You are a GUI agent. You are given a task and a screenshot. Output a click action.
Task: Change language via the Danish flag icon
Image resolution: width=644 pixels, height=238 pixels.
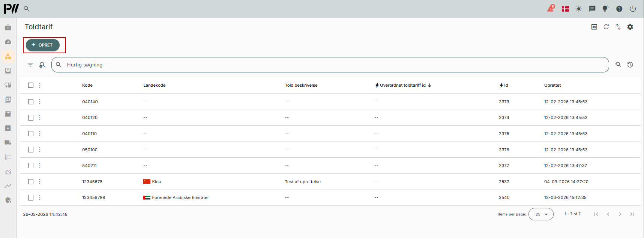566,9
